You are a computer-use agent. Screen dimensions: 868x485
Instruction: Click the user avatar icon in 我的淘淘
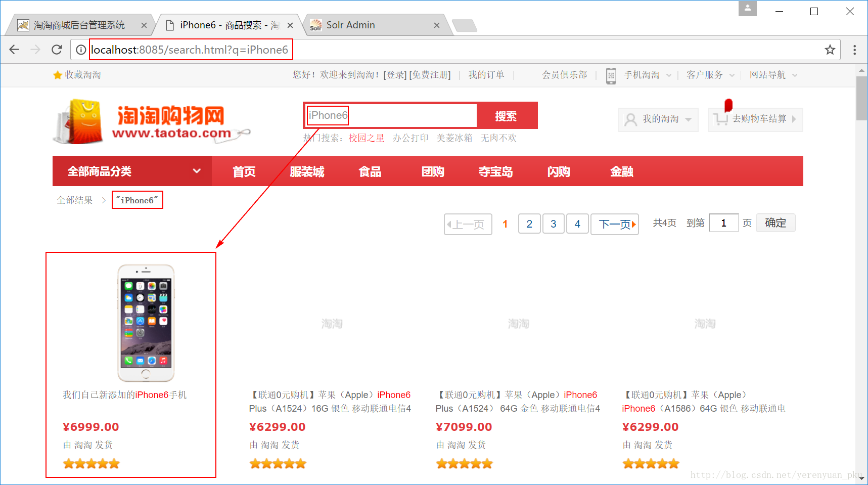click(x=630, y=119)
